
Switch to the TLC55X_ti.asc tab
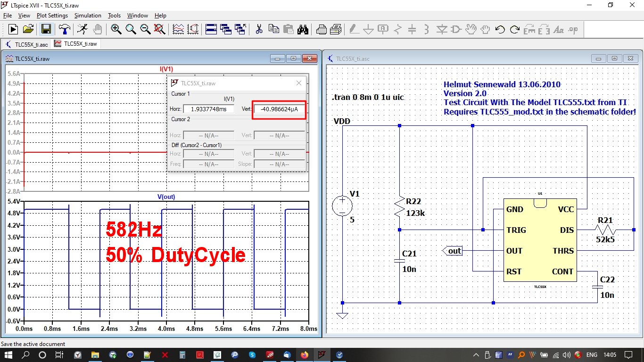(x=26, y=44)
